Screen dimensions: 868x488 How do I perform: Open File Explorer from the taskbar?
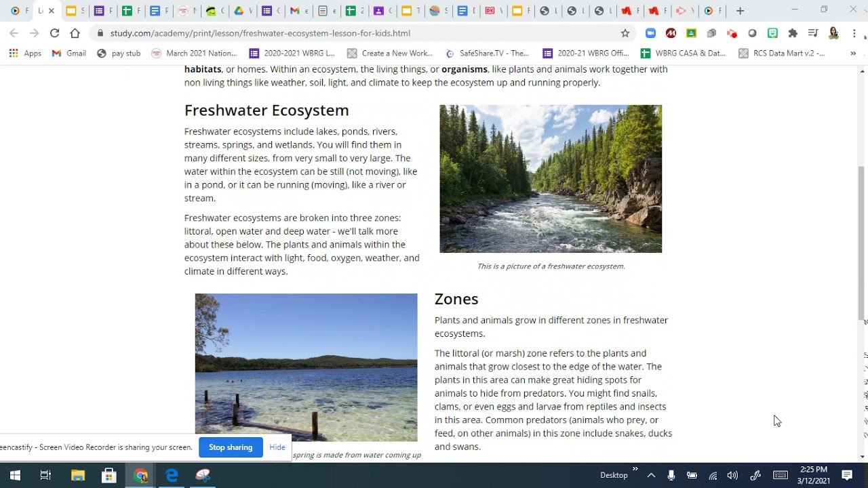click(x=77, y=475)
